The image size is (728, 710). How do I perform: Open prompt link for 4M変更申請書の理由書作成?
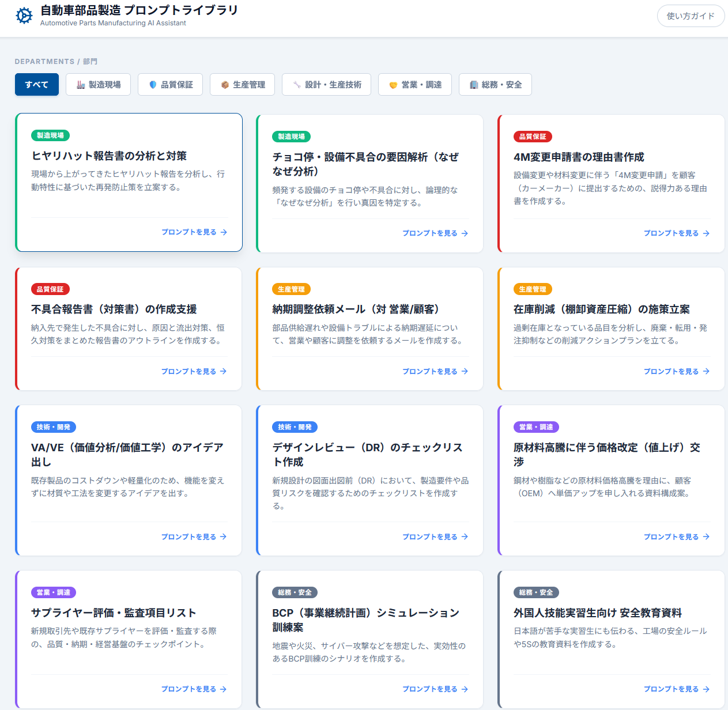[x=676, y=233]
